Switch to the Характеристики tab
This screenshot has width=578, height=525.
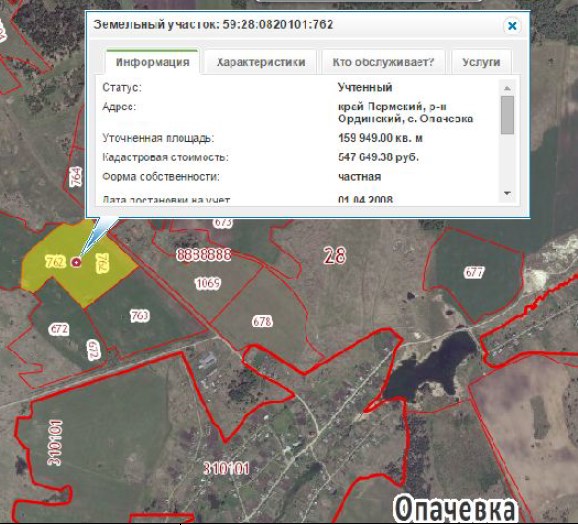(261, 62)
